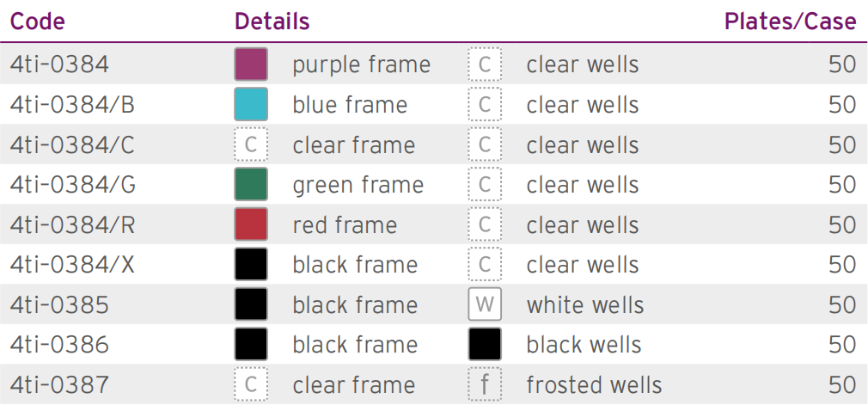Click the clear wells icon in the 4ti-0384 row
The image size is (868, 405).
click(x=485, y=64)
